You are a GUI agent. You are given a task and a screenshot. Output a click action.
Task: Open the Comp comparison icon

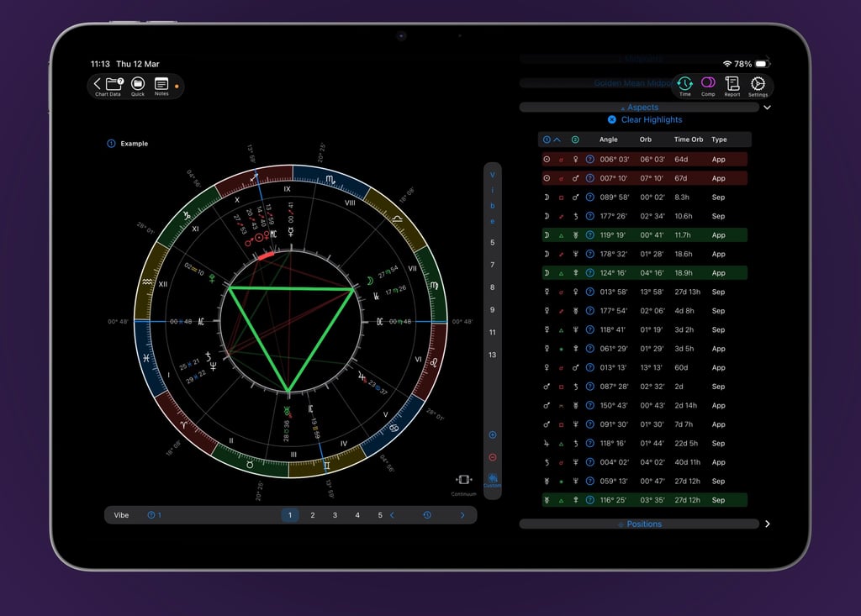pos(708,83)
